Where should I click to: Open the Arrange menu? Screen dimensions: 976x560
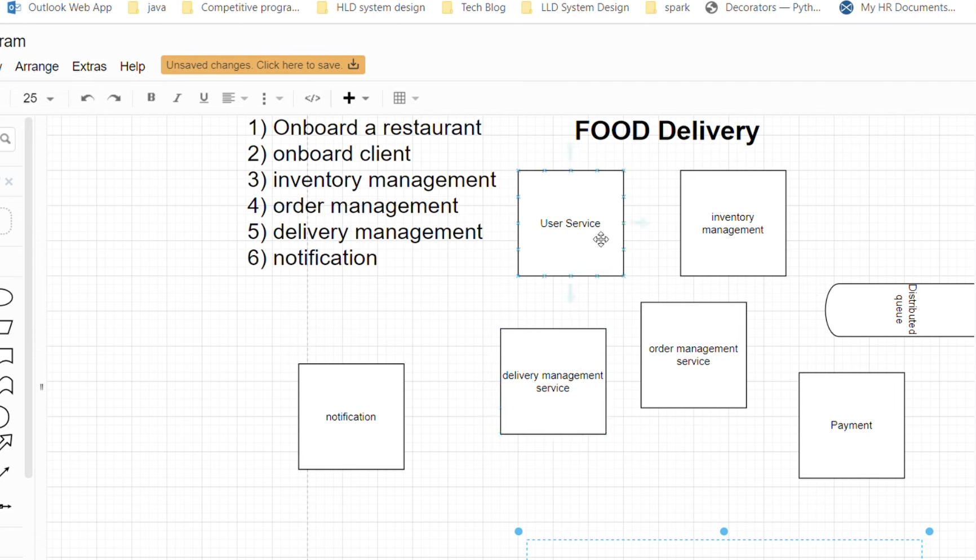point(37,66)
